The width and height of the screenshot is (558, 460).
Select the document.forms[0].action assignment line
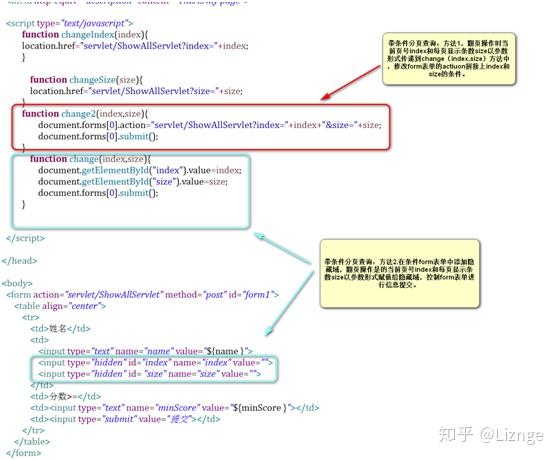coord(210,125)
